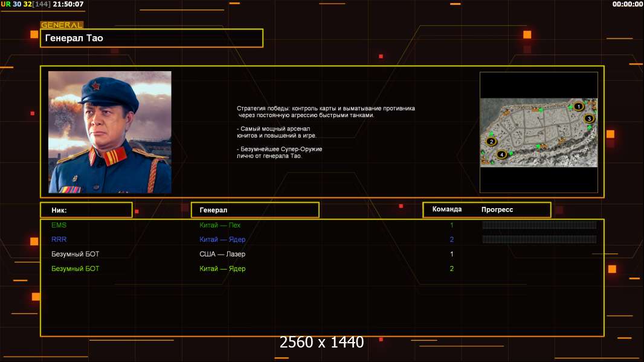Viewport: 644px width, 362px height.
Task: Click the 21:50:07 clock readout
Action: coord(68,4)
